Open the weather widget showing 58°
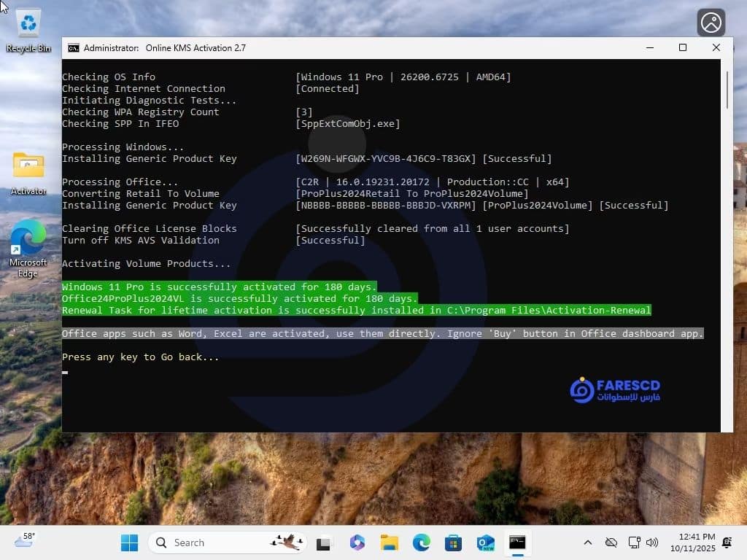The width and height of the screenshot is (747, 560). click(25, 541)
